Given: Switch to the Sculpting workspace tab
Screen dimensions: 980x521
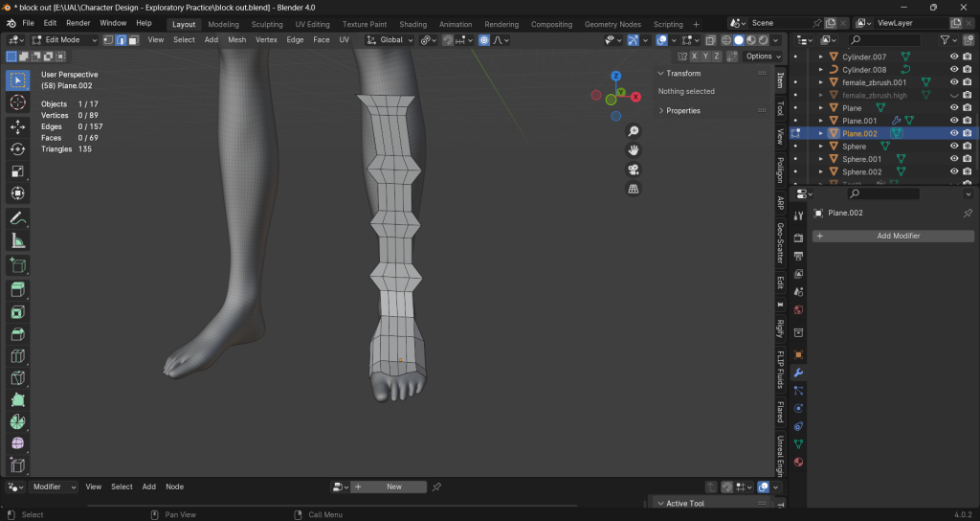Looking at the screenshot, I should pos(267,24).
